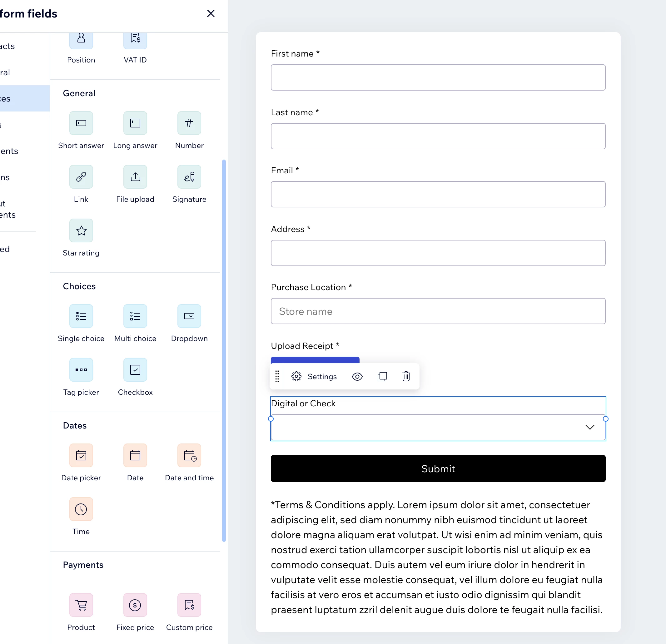The height and width of the screenshot is (644, 666).
Task: Click the First name input field
Action: pyautogui.click(x=438, y=77)
